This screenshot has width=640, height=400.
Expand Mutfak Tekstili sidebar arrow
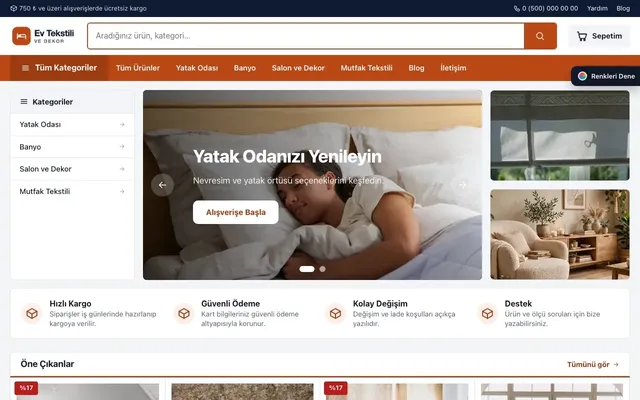click(x=122, y=191)
